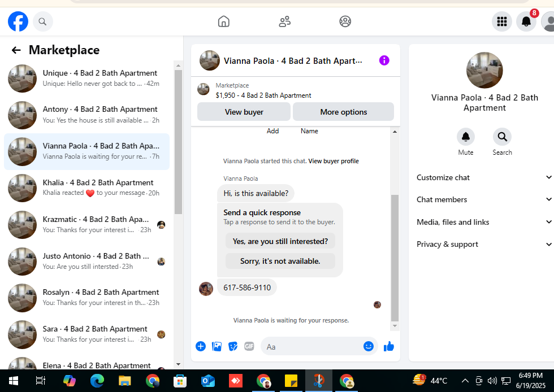Open the purple conversation info icon

[x=384, y=60]
